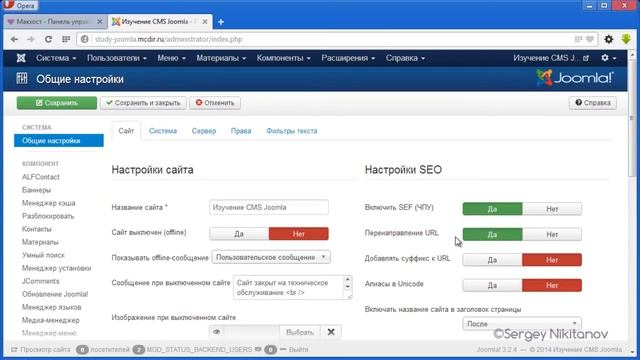Screen dimensions: 640x360
Task: Click the Отменить button
Action: (x=215, y=103)
